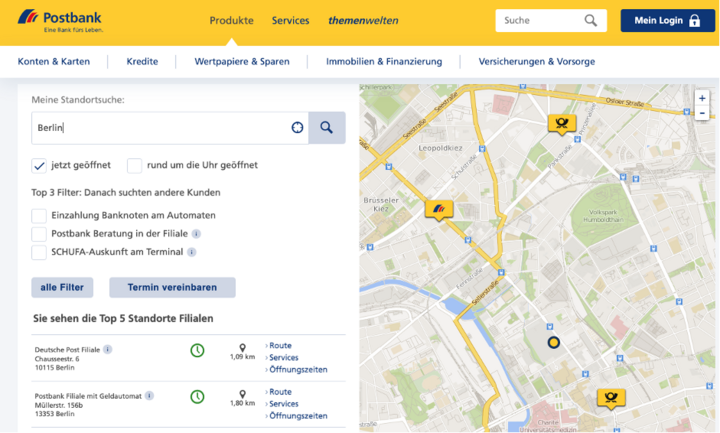The image size is (720, 433).
Task: Show Öffnungszeiten for Postbank Filiale Müllerstr.
Action: [x=298, y=416]
